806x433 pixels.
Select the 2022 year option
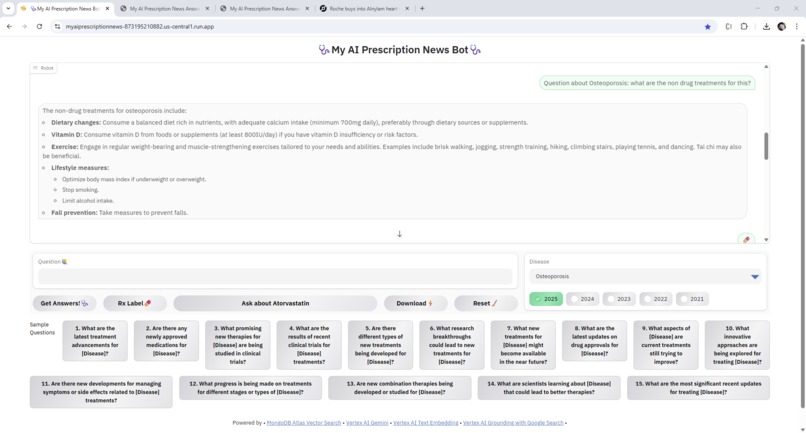tap(655, 299)
